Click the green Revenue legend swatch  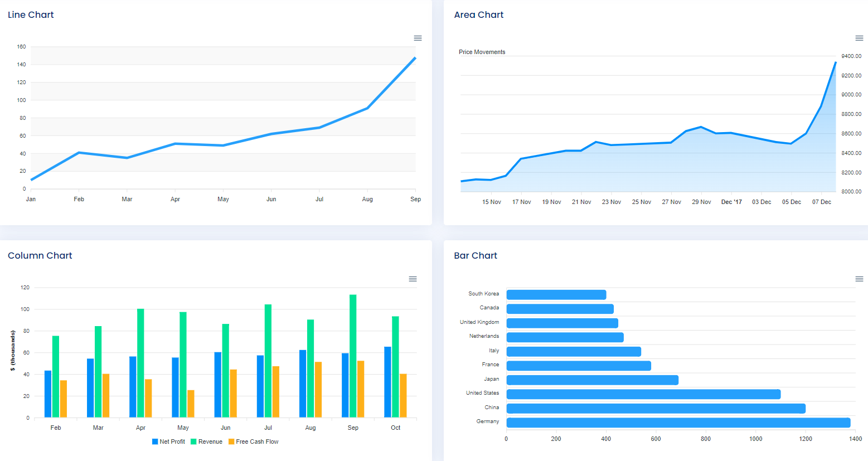click(x=193, y=441)
